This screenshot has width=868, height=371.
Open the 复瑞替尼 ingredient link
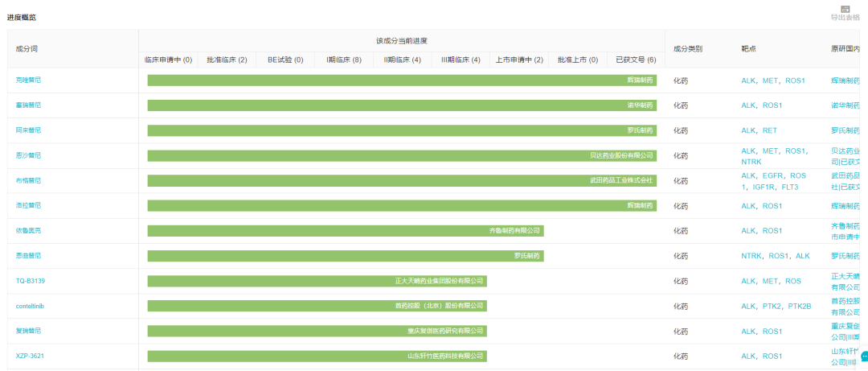28,331
